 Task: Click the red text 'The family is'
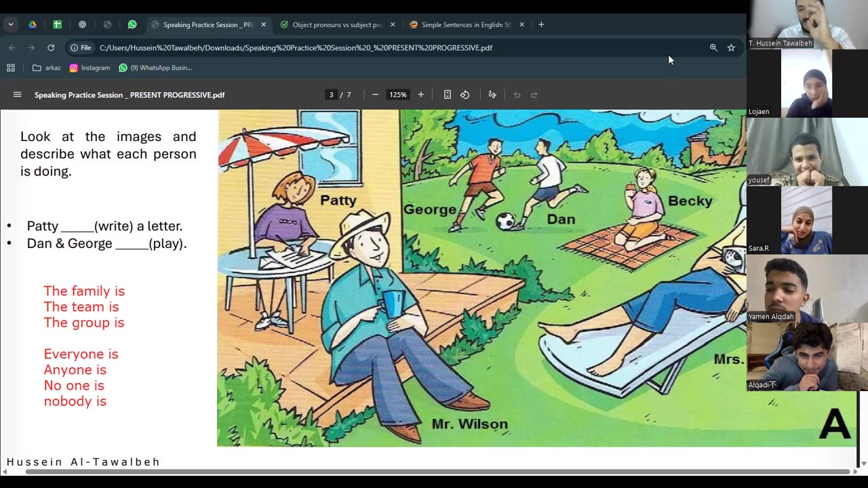[x=84, y=291]
